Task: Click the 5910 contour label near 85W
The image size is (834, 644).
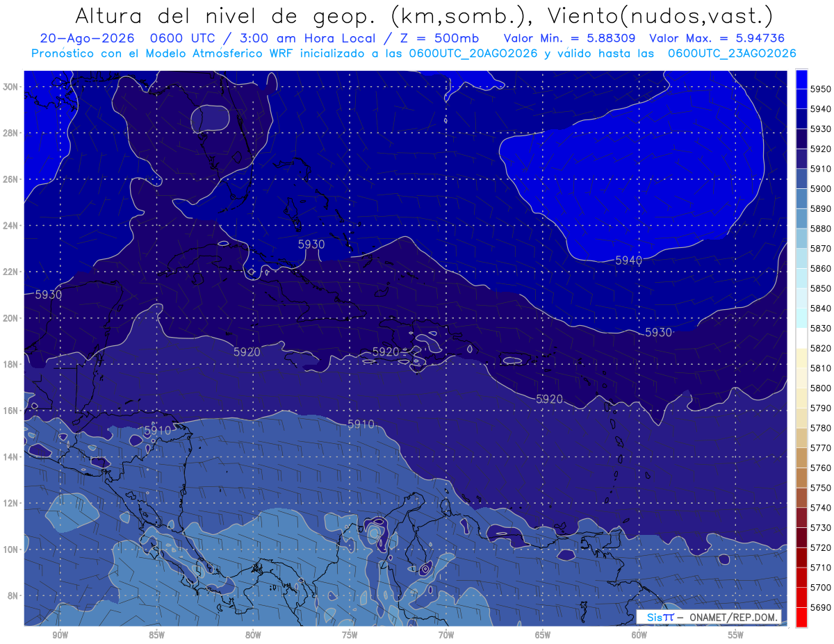Action: tap(157, 431)
